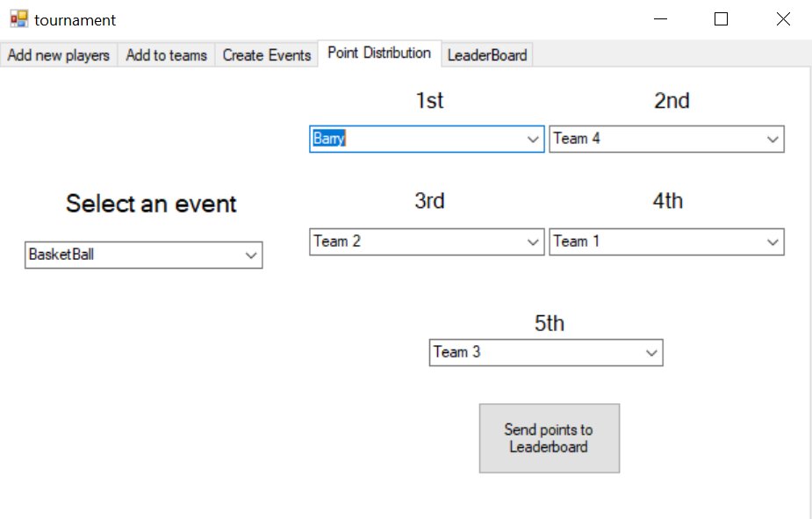Expand the 1st place dropdown arrow

(533, 139)
